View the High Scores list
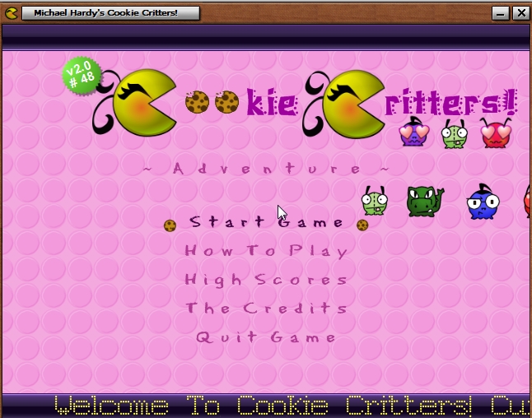The image size is (532, 418). tap(266, 280)
